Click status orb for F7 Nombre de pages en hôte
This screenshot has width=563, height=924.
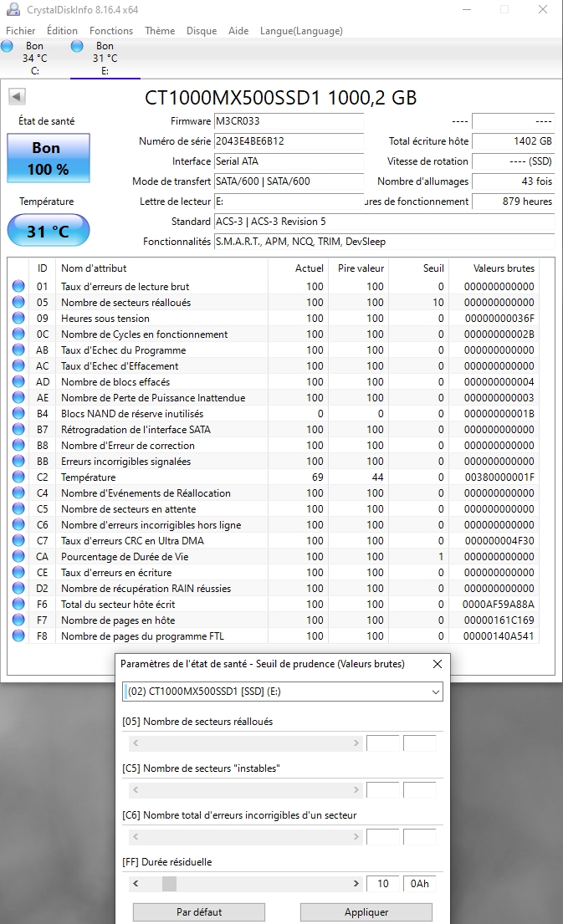tap(19, 620)
